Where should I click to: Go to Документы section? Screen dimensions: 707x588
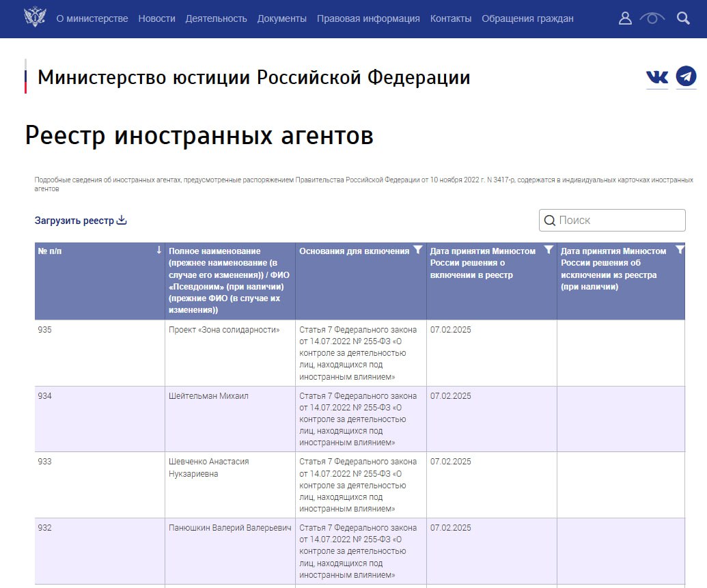[x=281, y=18]
